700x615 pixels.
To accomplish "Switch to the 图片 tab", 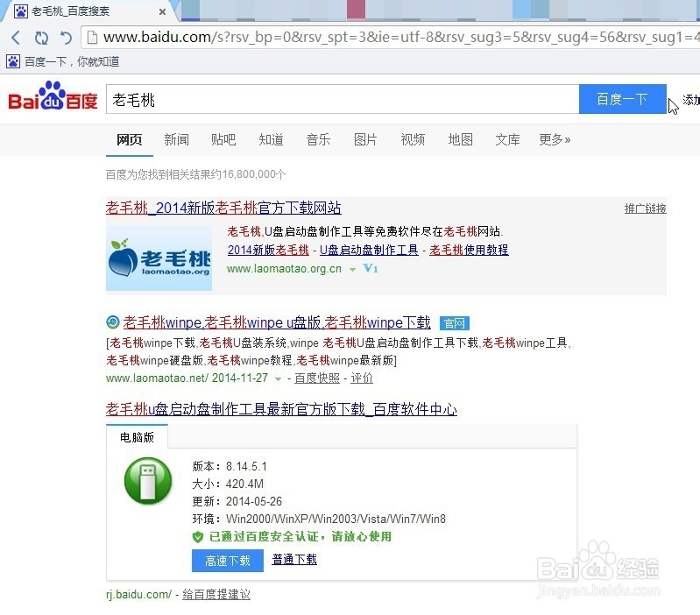I will click(365, 139).
